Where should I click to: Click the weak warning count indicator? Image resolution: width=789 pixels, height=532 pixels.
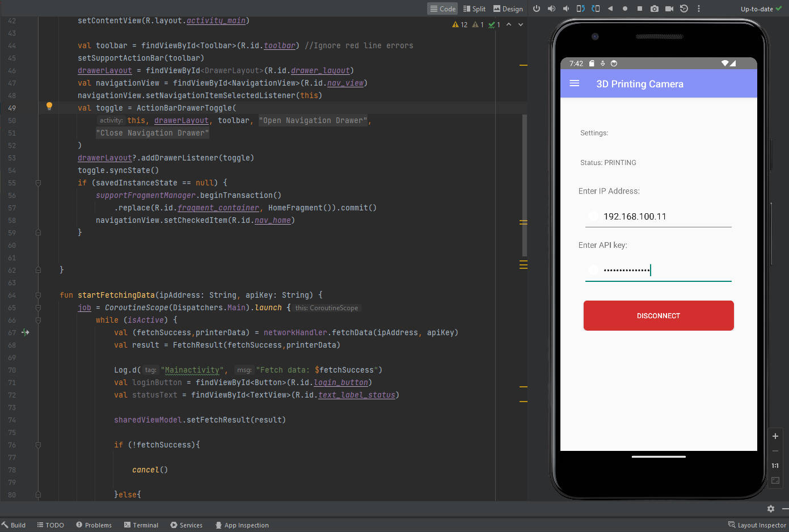coord(478,24)
